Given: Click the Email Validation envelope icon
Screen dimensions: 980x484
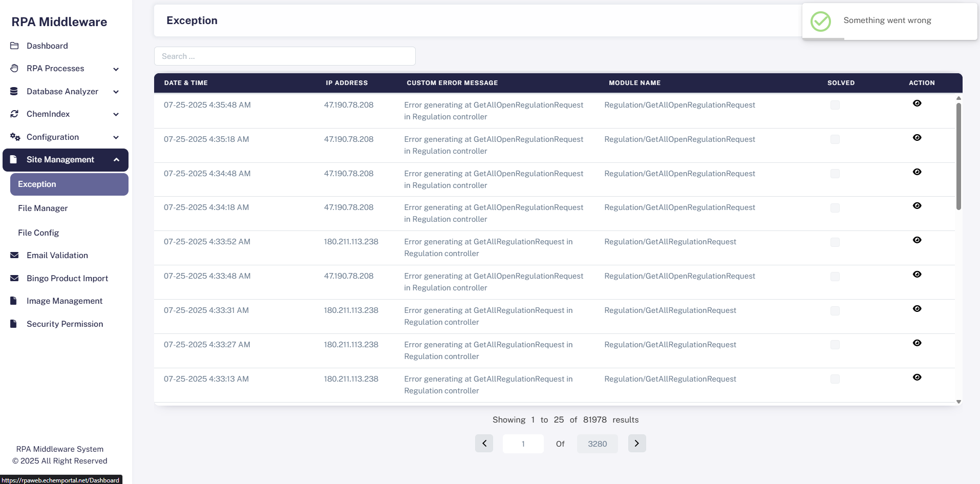Looking at the screenshot, I should [14, 256].
